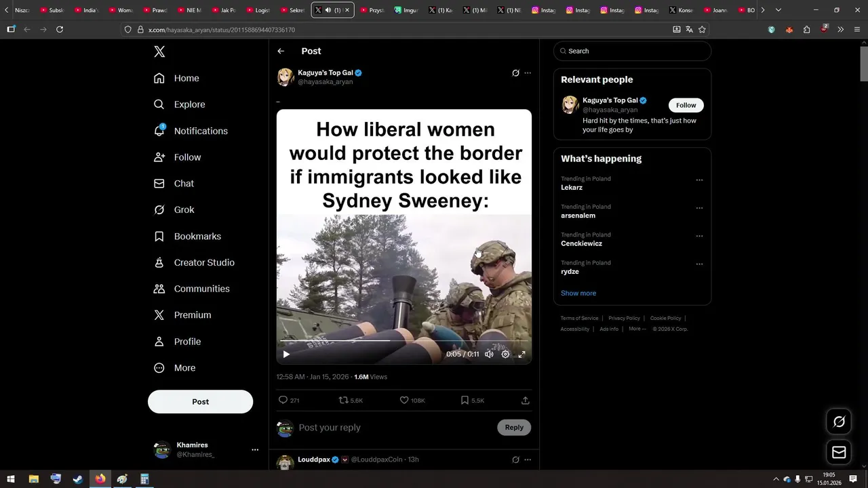The image size is (868, 488).
Task: Play the video
Action: coord(286,354)
